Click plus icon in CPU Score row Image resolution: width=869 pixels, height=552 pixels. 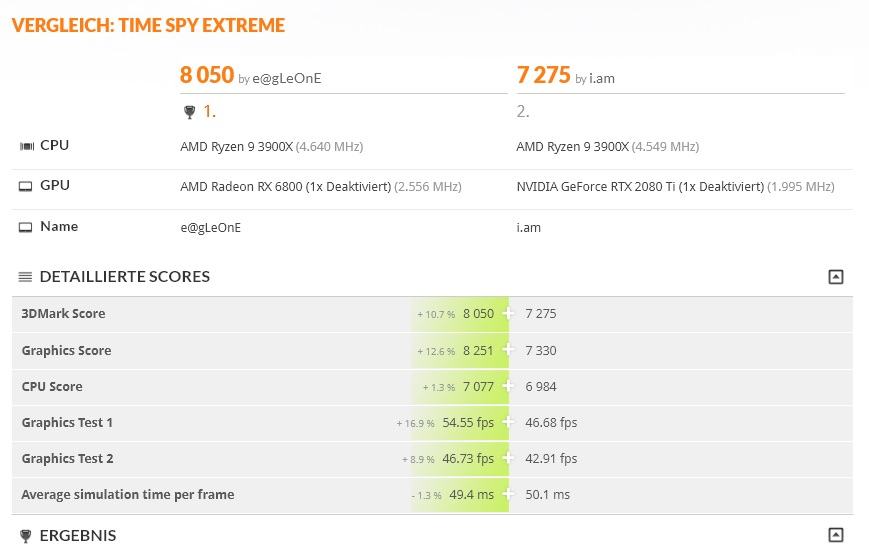[508, 386]
